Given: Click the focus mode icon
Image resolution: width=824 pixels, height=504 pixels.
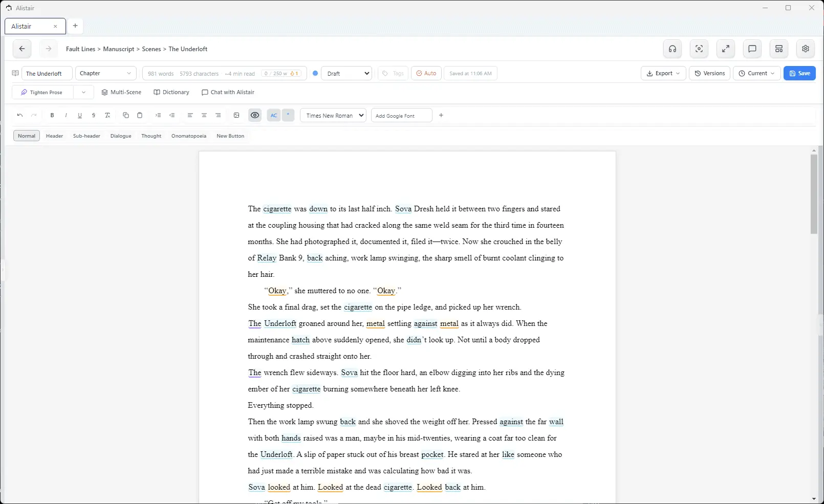Looking at the screenshot, I should tap(699, 49).
